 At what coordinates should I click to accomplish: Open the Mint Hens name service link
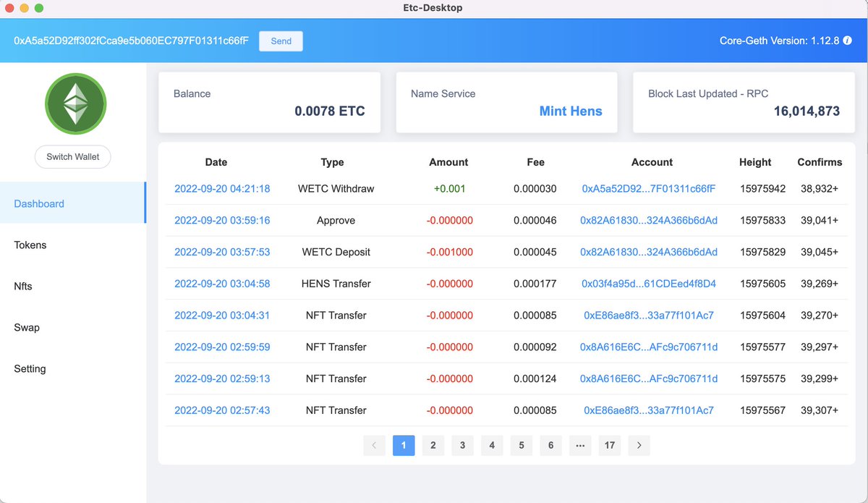pos(571,111)
